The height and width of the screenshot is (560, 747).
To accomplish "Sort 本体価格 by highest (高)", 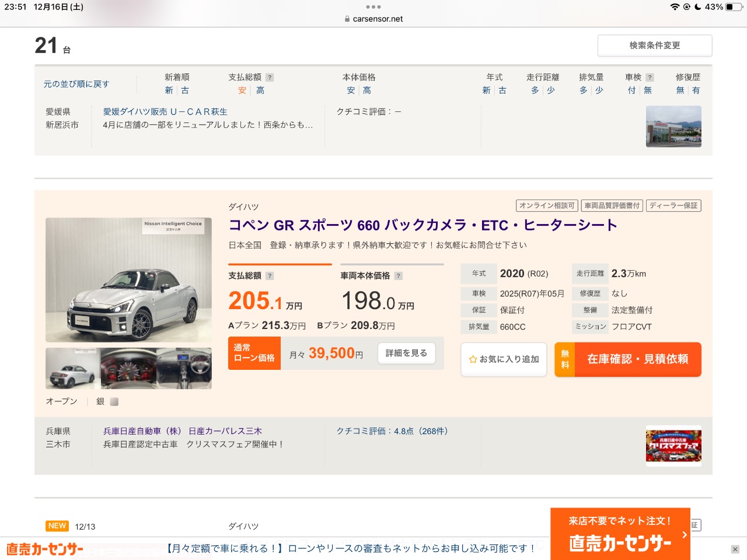I will point(367,90).
